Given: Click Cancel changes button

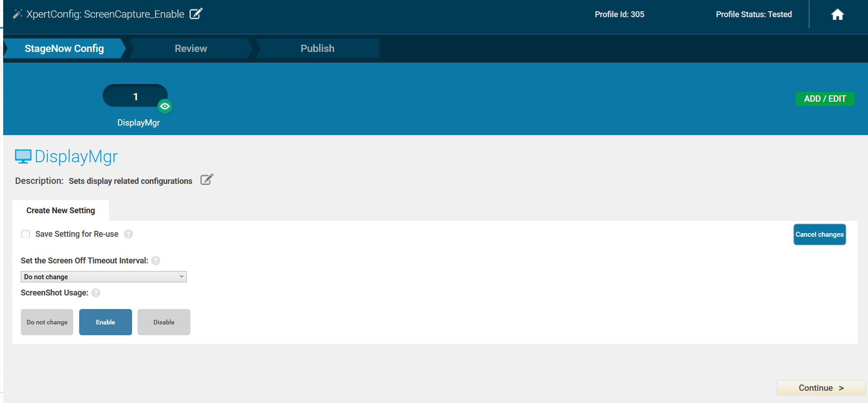Looking at the screenshot, I should pyautogui.click(x=820, y=234).
